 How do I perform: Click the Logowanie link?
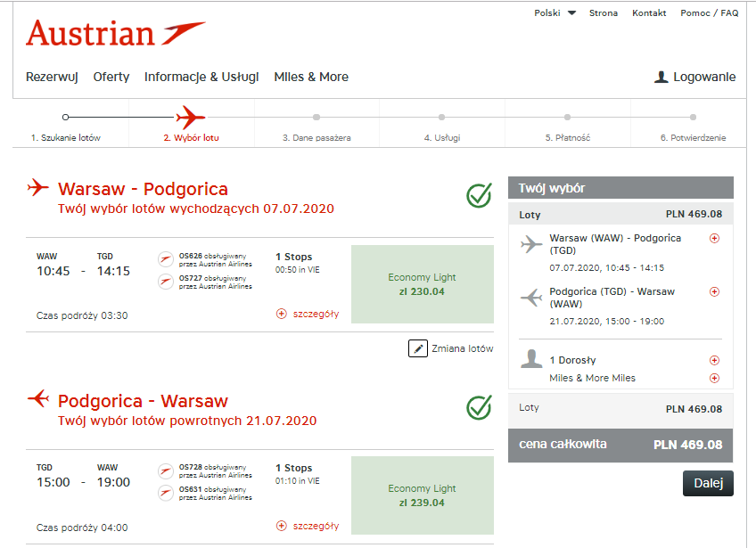[x=704, y=78]
